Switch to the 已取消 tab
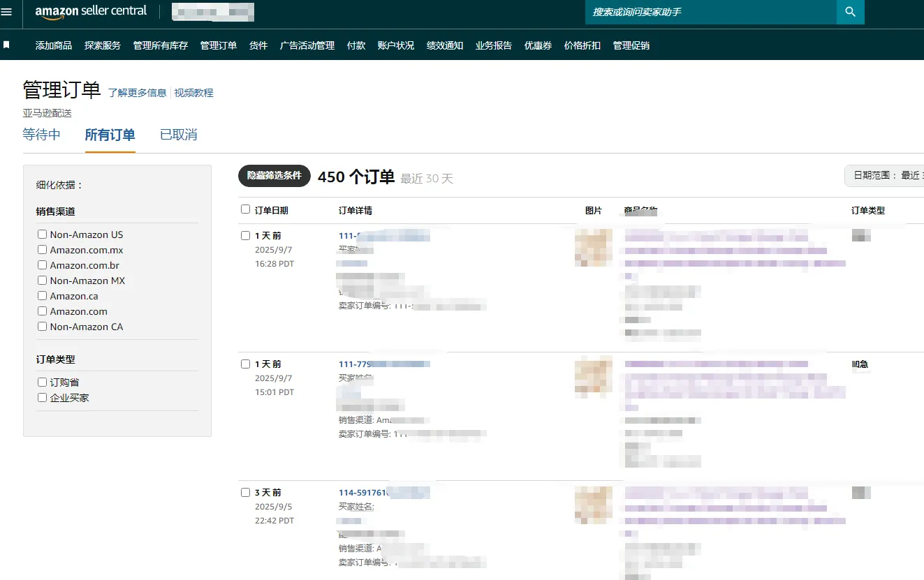 (x=179, y=135)
